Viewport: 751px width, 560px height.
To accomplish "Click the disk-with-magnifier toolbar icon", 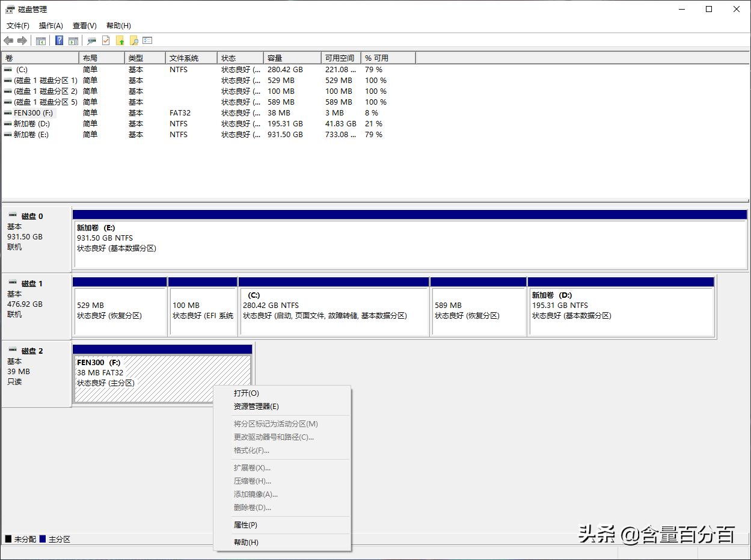I will coord(91,41).
